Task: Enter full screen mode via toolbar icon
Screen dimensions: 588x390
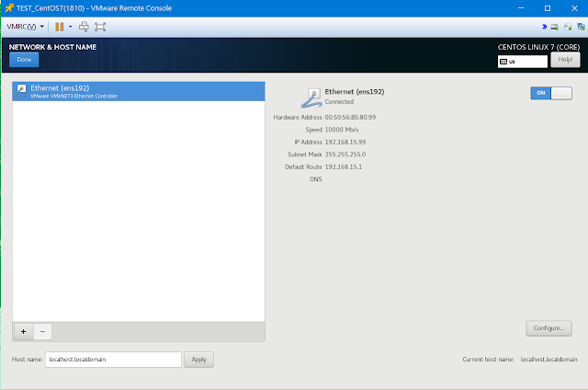Action: (x=100, y=27)
